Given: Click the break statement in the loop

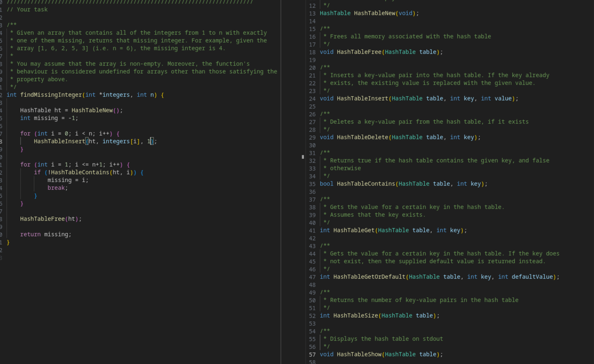Looking at the screenshot, I should tap(57, 188).
